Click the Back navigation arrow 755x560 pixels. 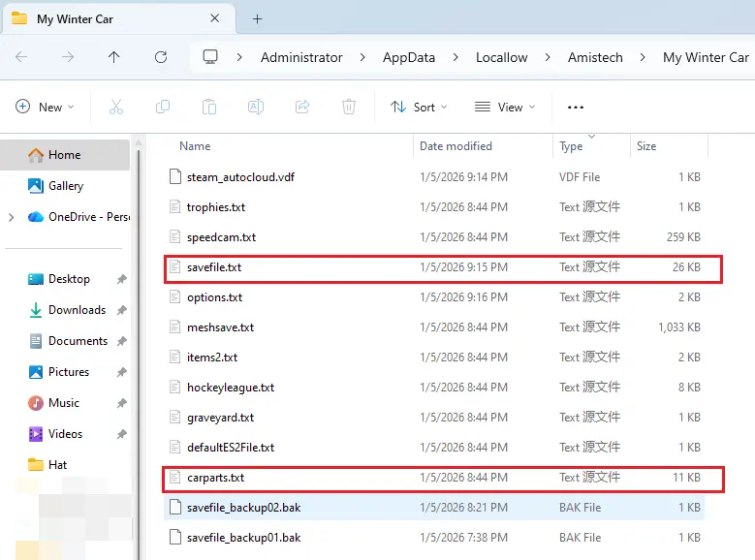pyautogui.click(x=21, y=57)
